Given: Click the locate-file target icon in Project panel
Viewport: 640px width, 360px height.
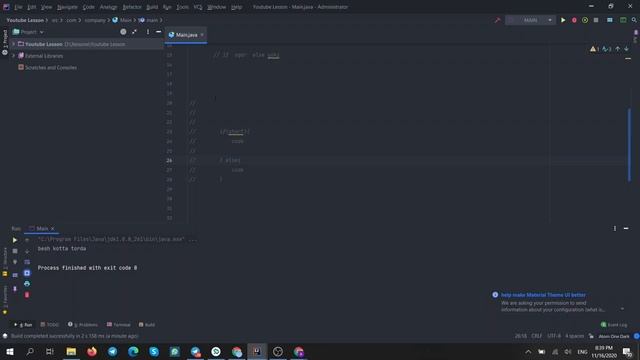Looking at the screenshot, I should point(123,32).
